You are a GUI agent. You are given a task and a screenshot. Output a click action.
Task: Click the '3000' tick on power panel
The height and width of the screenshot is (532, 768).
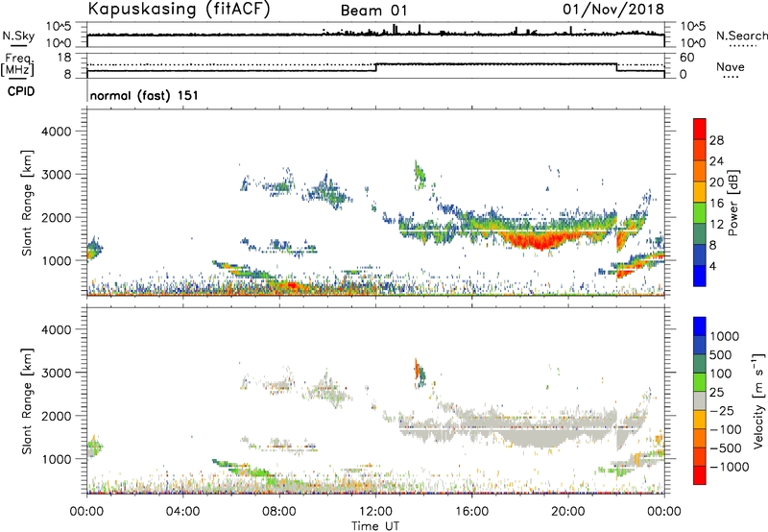point(57,175)
